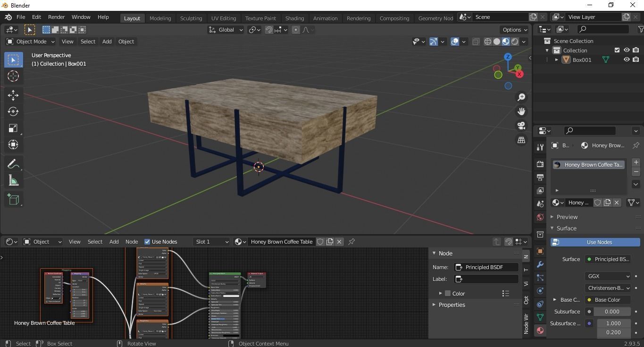Switch to the Shading workspace tab
Image resolution: width=644 pixels, height=347 pixels.
coord(294,18)
